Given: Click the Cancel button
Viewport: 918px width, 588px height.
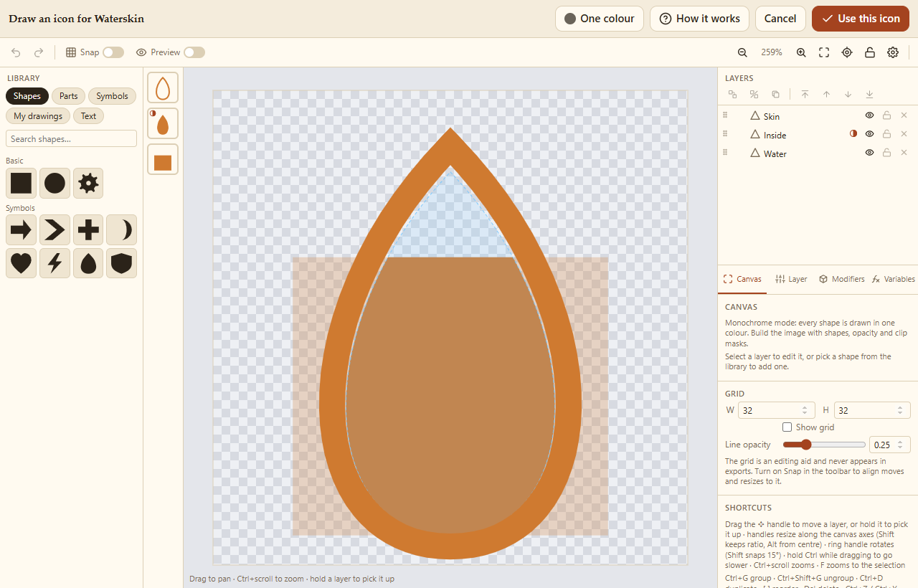Looking at the screenshot, I should pos(780,19).
